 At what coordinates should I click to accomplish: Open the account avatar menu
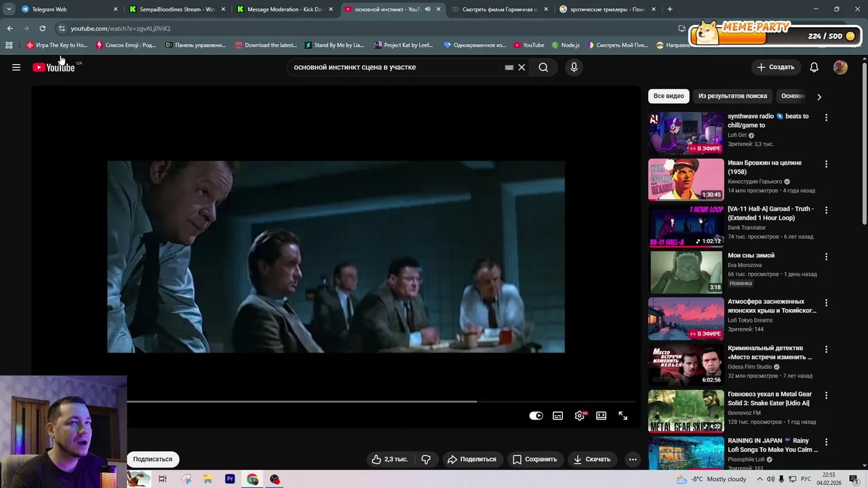(840, 67)
